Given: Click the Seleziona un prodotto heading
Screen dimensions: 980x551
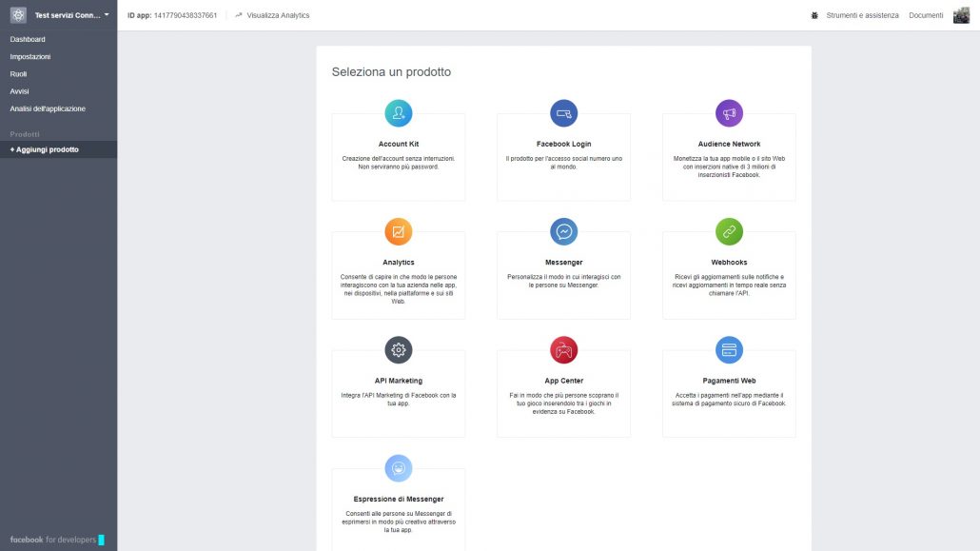Looking at the screenshot, I should tap(391, 72).
